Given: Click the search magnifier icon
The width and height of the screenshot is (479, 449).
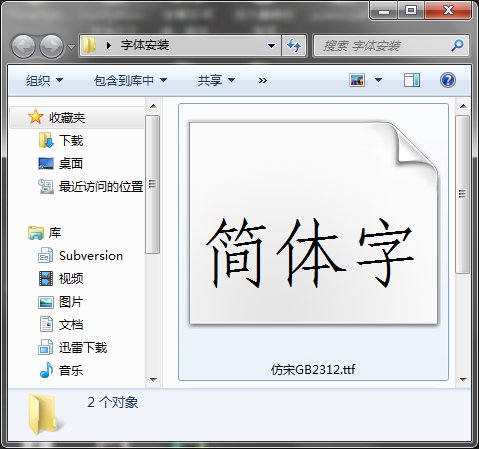Looking at the screenshot, I should [457, 45].
